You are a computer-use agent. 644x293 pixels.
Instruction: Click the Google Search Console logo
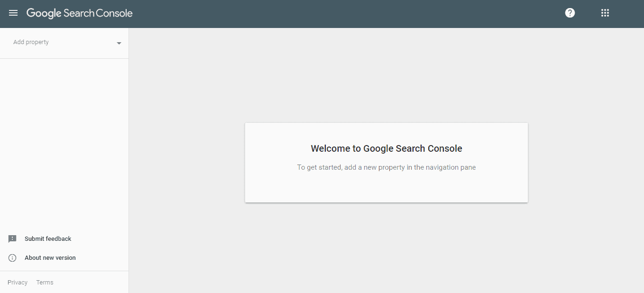tap(80, 13)
